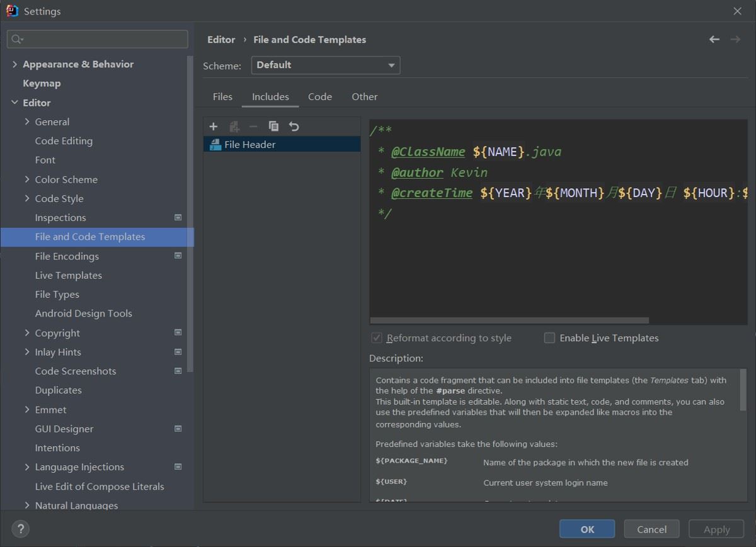Collapse the Editor settings section
The width and height of the screenshot is (756, 547).
pyautogui.click(x=14, y=103)
